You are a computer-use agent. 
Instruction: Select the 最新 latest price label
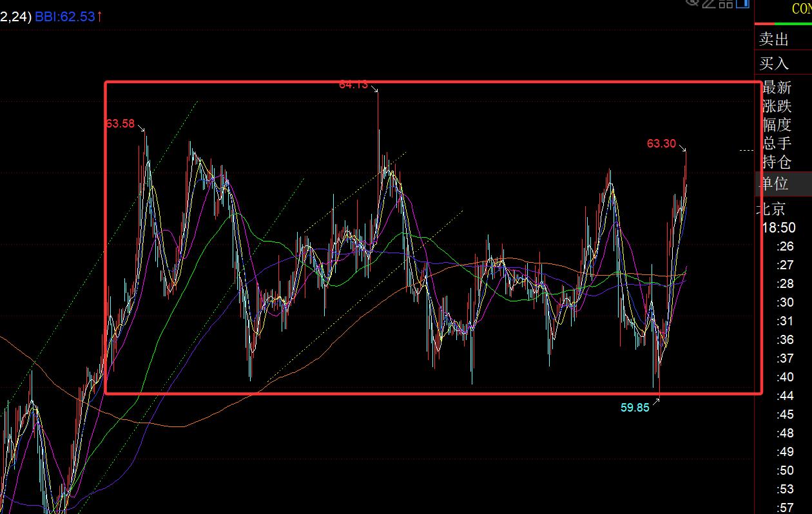click(777, 88)
